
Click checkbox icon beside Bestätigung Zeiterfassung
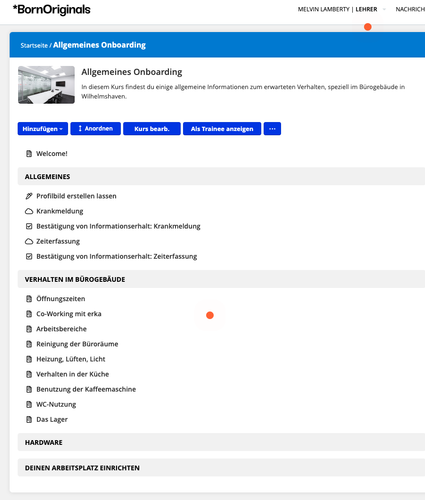coord(29,256)
